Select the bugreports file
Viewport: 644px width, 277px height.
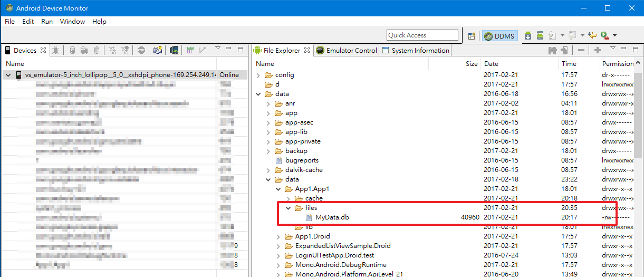coord(302,160)
